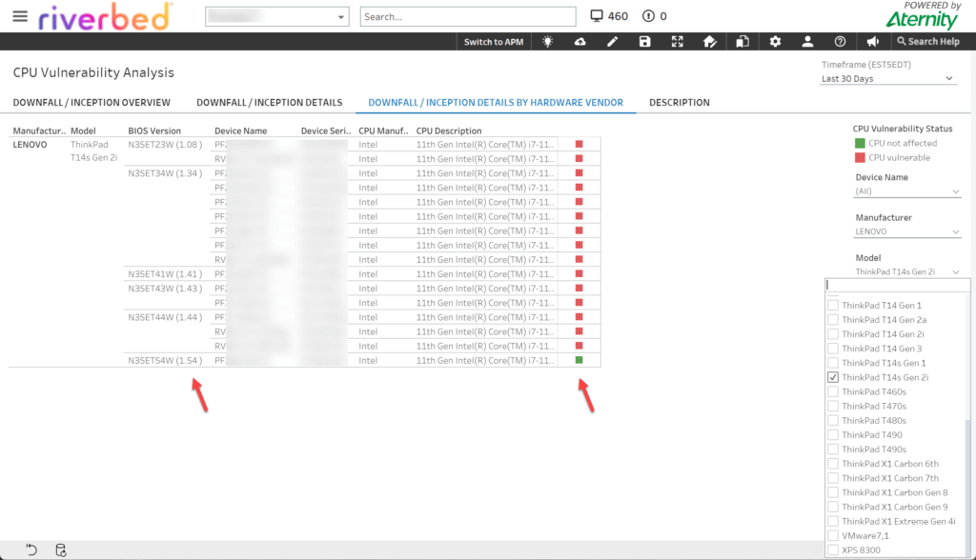
Task: Check ThinkPad T14 Gen 2i checkbox
Action: pyautogui.click(x=833, y=334)
